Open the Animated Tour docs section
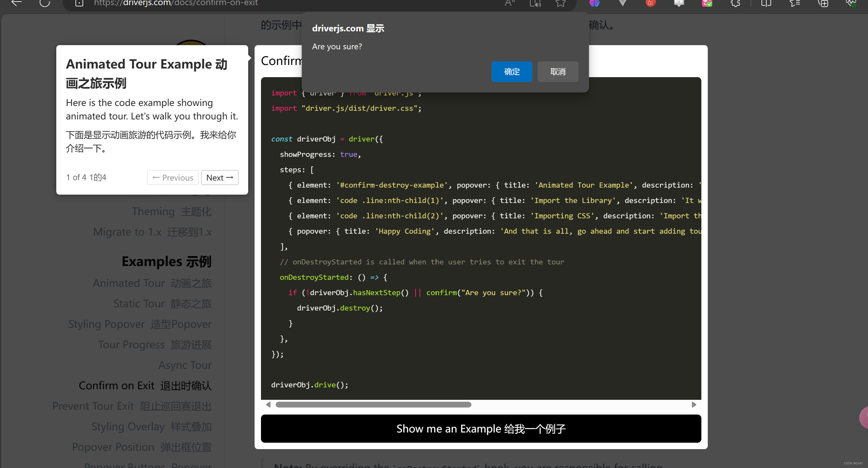 [152, 283]
